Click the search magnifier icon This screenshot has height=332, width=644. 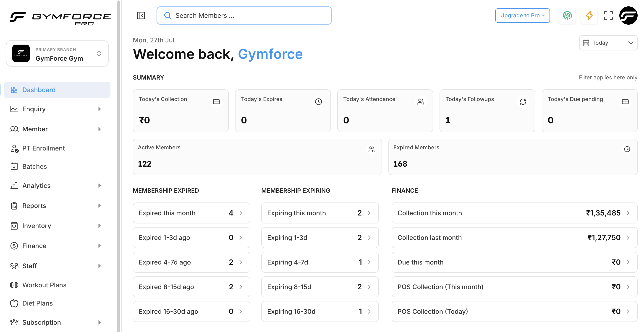pos(168,16)
